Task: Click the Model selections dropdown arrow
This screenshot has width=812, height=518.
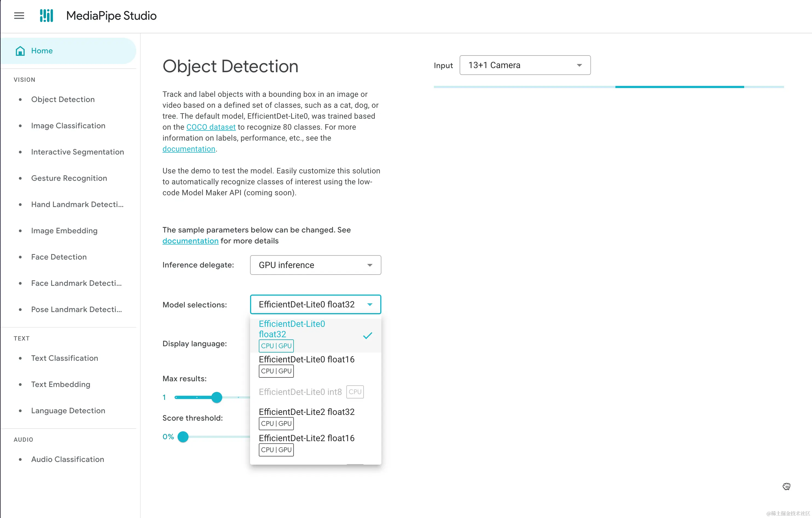Action: (x=370, y=305)
